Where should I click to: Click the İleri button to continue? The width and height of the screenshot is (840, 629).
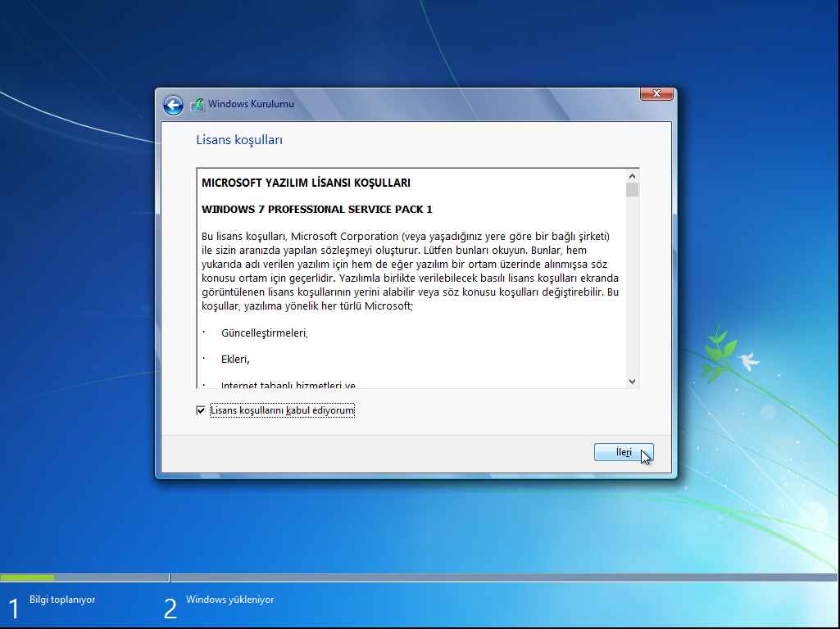[x=624, y=452]
